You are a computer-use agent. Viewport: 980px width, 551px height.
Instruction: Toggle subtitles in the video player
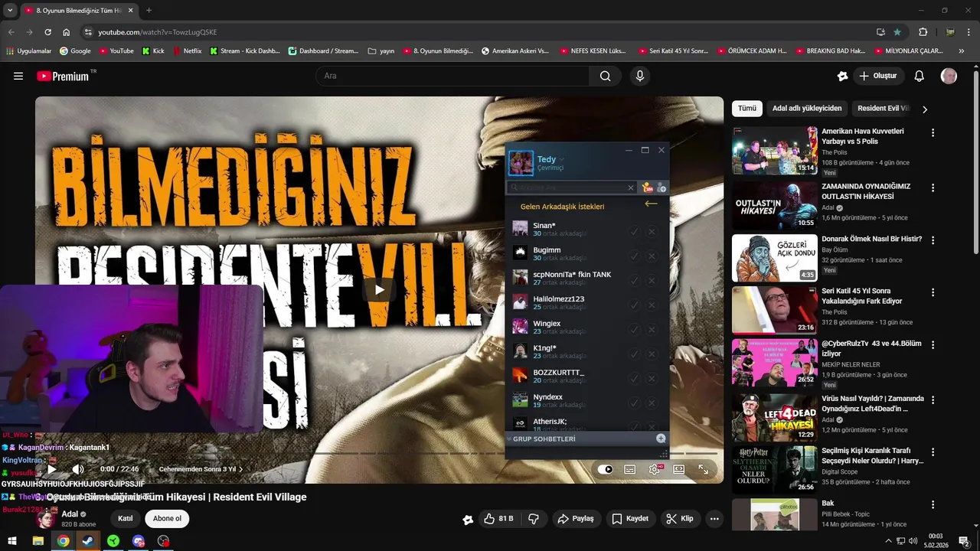[x=629, y=469]
